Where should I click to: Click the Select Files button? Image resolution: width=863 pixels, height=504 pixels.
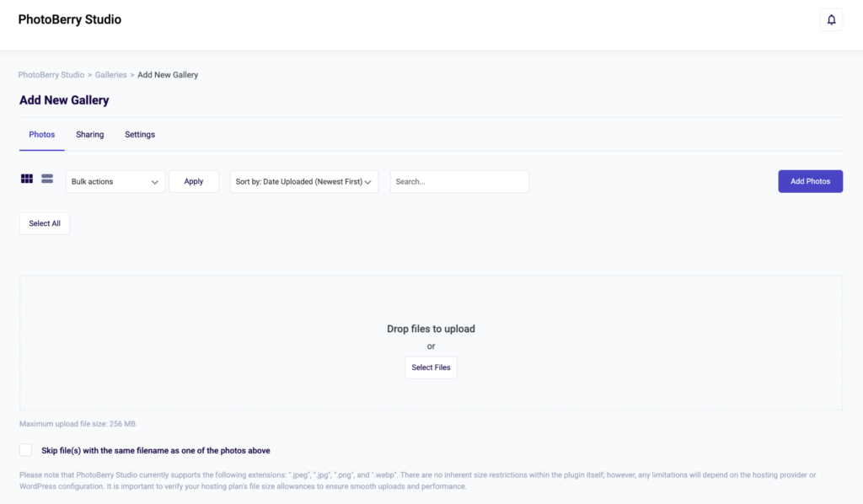[431, 367]
